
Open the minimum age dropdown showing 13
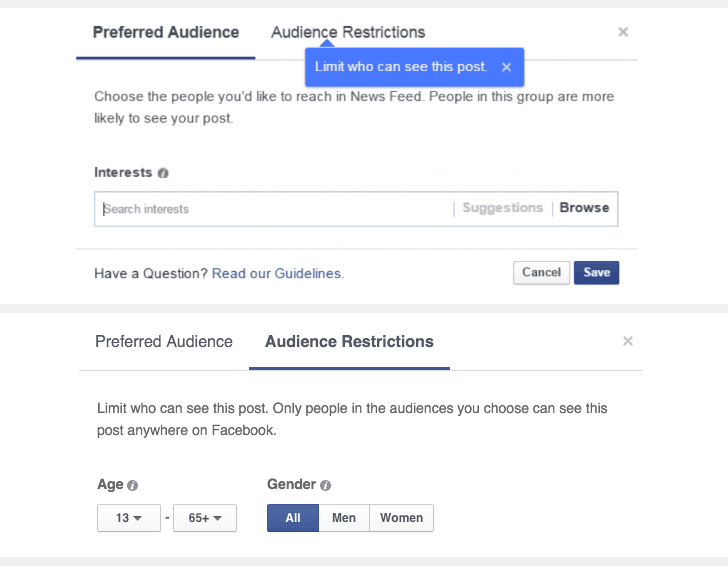click(x=128, y=518)
